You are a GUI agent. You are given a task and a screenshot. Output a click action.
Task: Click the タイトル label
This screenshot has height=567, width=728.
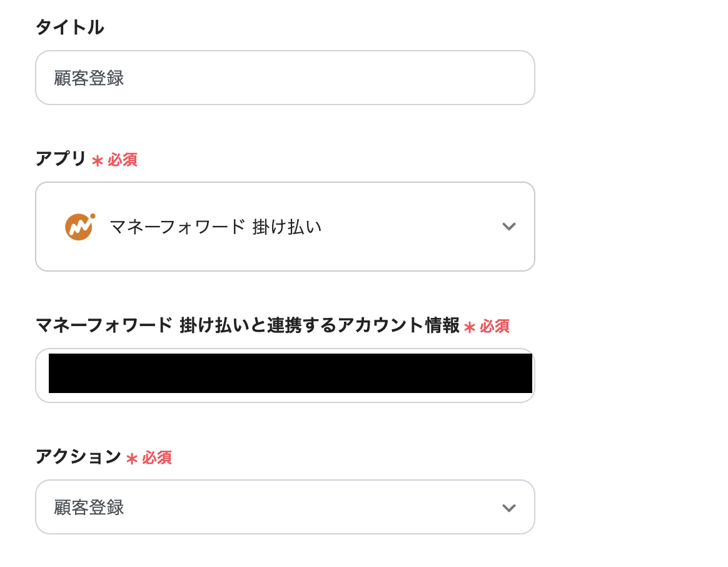pyautogui.click(x=69, y=28)
